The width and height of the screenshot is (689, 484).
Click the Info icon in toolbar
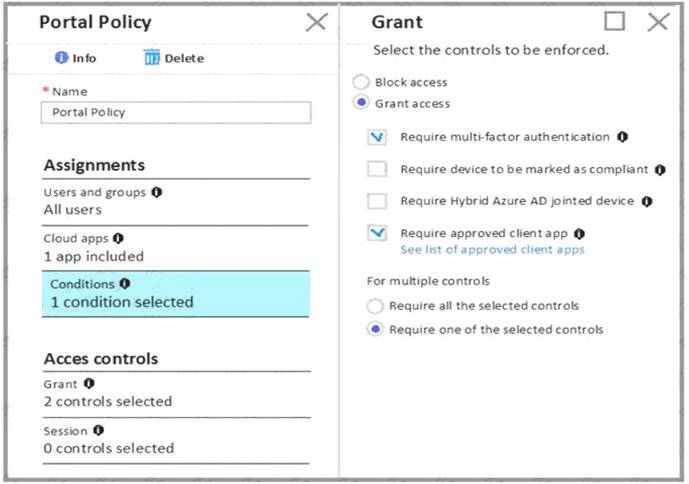tap(62, 58)
